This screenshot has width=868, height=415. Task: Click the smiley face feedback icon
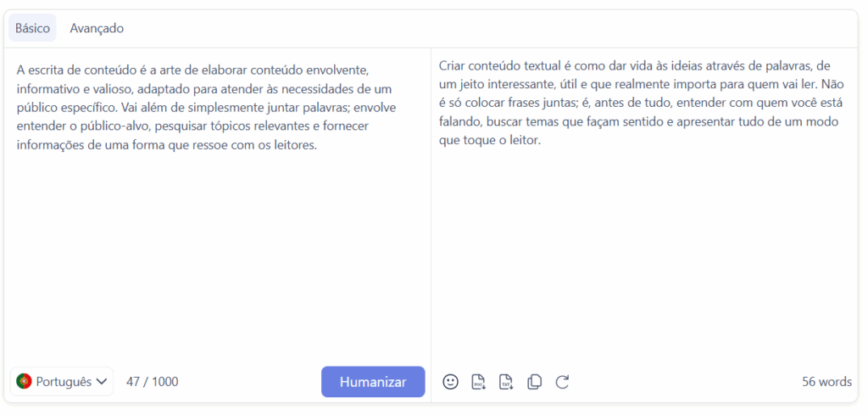coord(451,382)
